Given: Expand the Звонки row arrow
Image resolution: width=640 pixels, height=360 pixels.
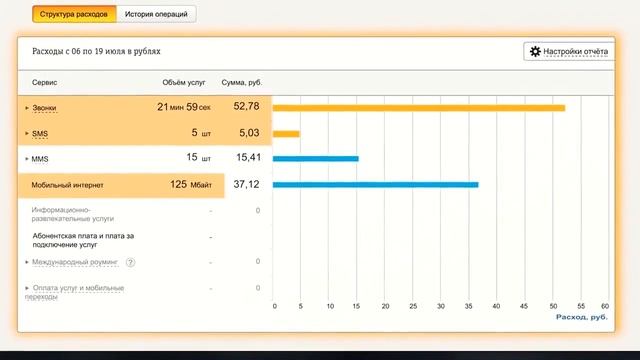Looking at the screenshot, I should [27, 108].
